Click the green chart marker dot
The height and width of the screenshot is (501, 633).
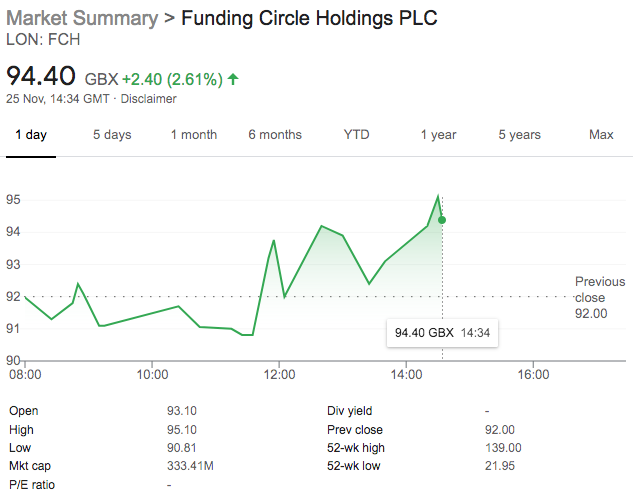tap(442, 220)
